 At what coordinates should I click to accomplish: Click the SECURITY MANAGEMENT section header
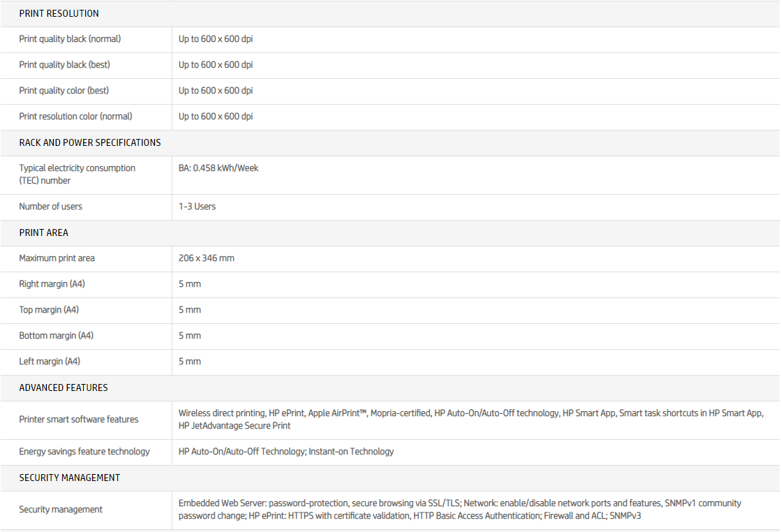point(70,478)
